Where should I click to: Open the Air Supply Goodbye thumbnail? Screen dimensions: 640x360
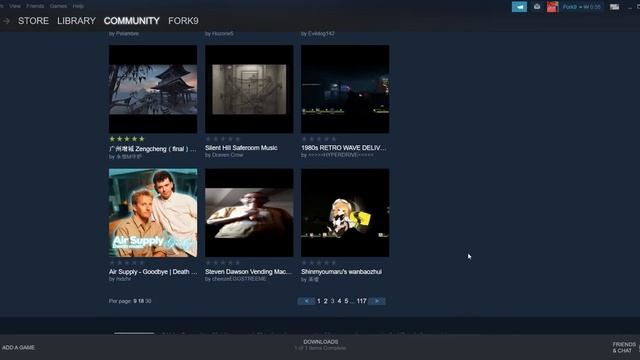point(153,213)
